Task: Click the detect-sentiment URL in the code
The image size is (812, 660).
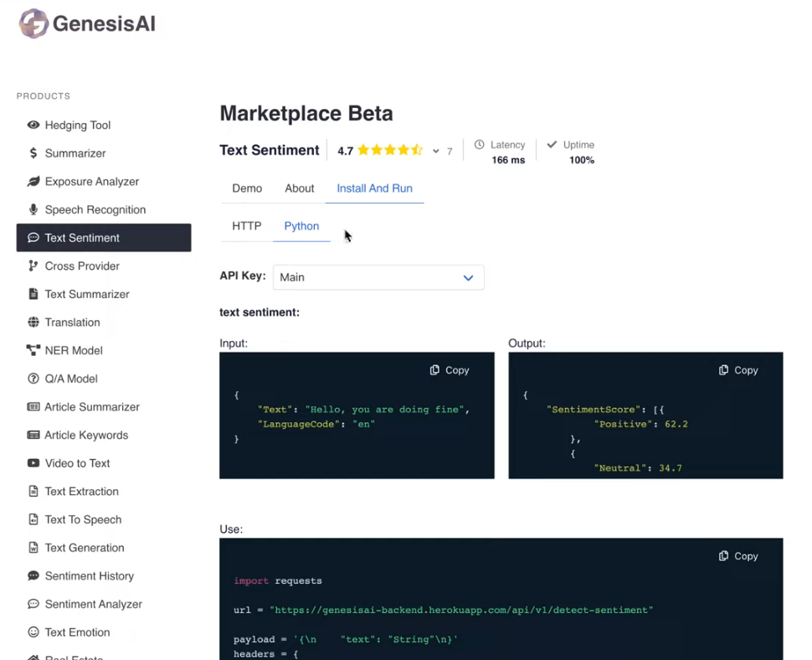Action: [461, 611]
